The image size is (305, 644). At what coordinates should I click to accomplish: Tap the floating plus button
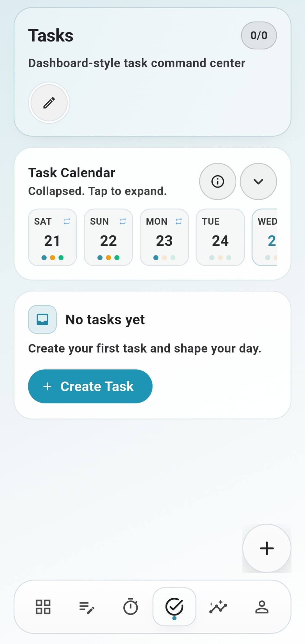[266, 548]
